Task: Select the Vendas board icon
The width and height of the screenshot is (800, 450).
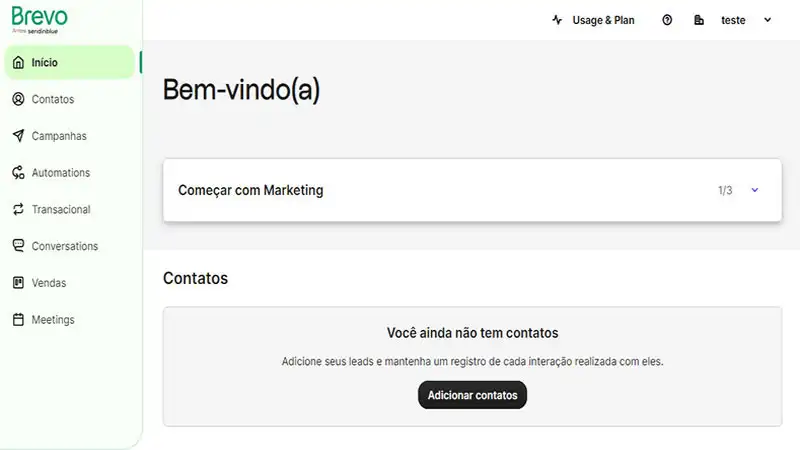Action: click(x=18, y=283)
